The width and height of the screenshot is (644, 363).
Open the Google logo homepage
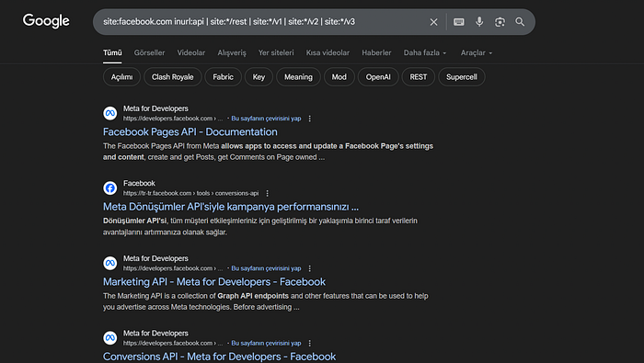(x=46, y=21)
